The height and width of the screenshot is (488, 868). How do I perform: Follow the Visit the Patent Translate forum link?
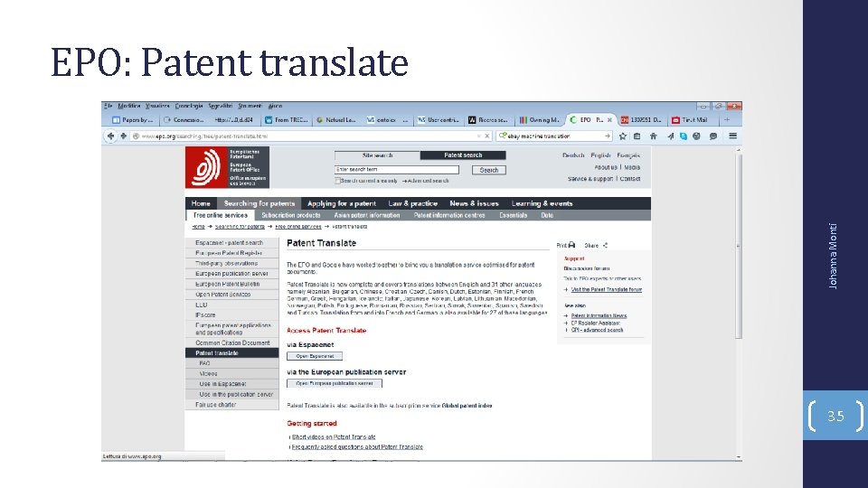click(x=606, y=289)
